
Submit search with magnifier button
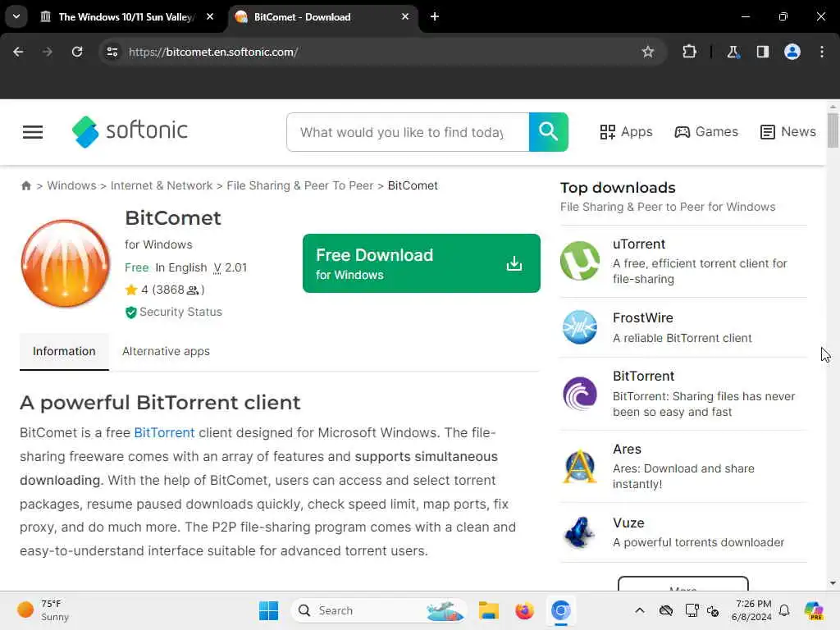pyautogui.click(x=549, y=132)
